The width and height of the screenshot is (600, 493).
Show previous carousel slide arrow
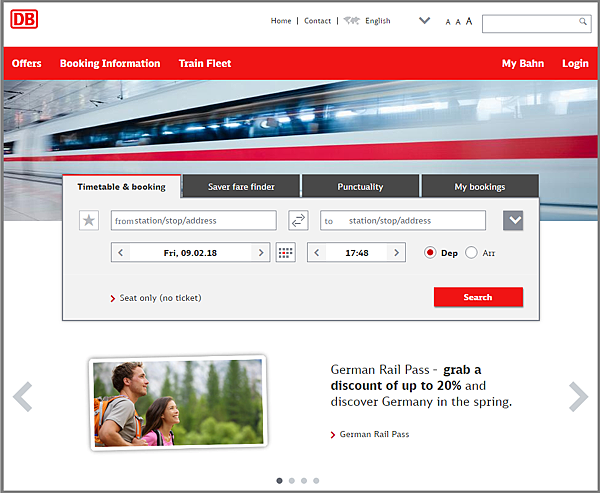[x=23, y=397]
